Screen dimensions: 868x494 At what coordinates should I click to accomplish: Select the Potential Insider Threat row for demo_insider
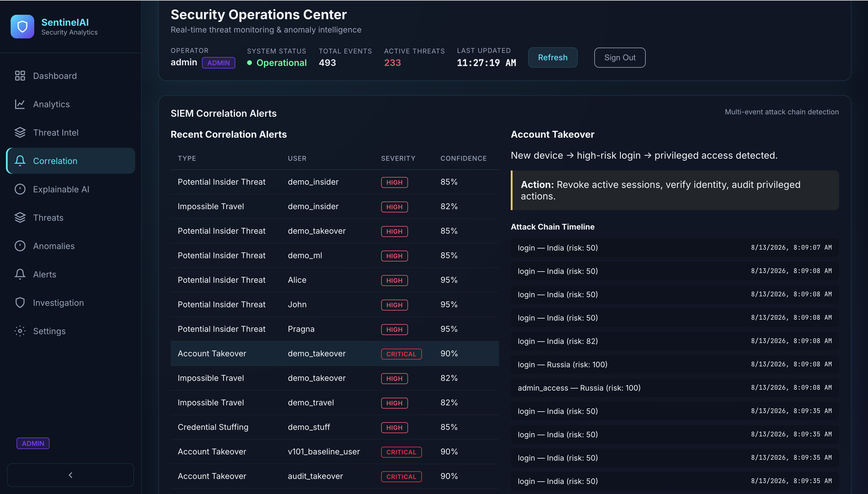[x=335, y=182]
